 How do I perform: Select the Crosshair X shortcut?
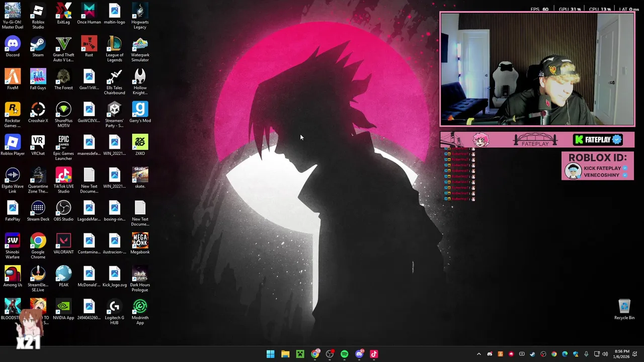click(x=38, y=112)
